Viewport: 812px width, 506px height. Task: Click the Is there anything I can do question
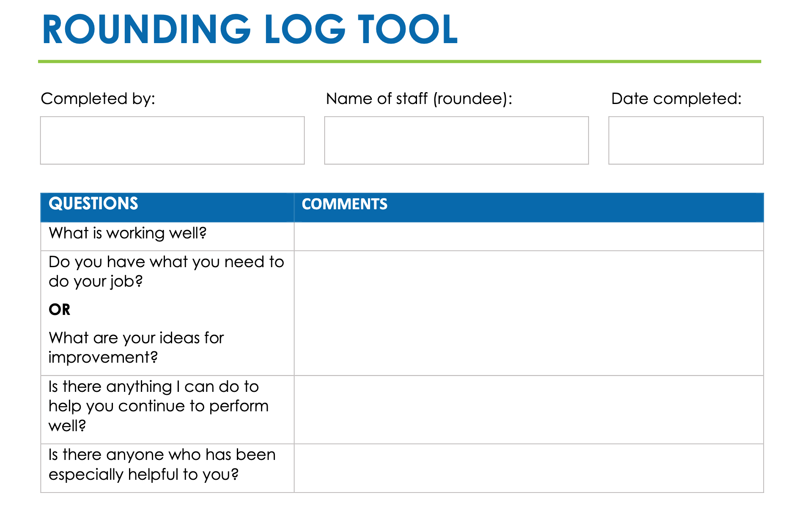159,406
